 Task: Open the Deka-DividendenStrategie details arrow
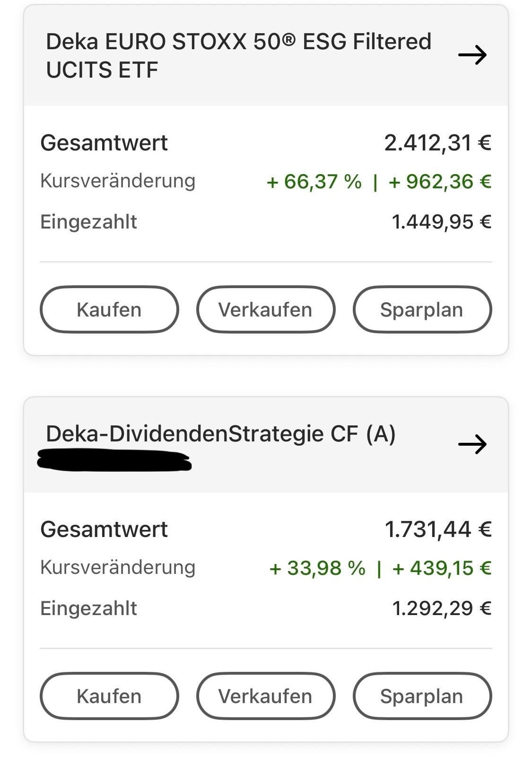(472, 444)
